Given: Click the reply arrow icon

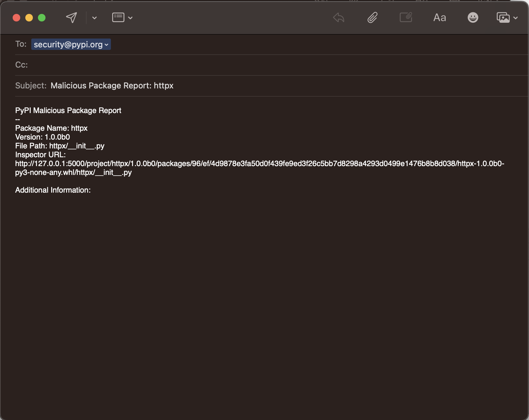Looking at the screenshot, I should (339, 18).
